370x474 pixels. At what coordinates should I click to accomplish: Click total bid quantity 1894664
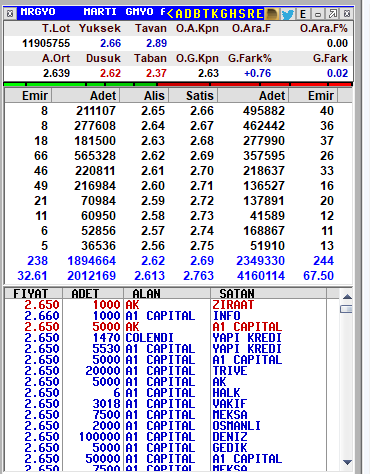[92, 261]
